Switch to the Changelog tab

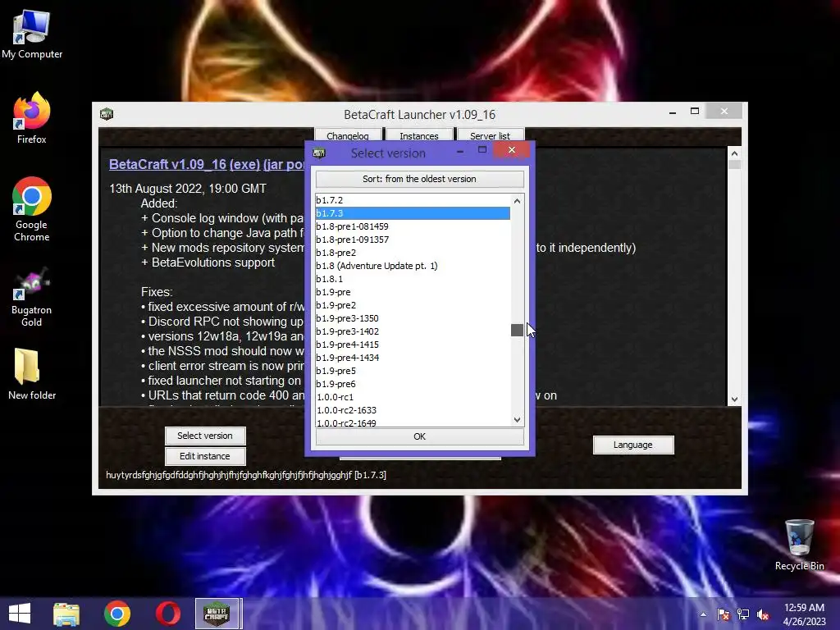click(348, 135)
